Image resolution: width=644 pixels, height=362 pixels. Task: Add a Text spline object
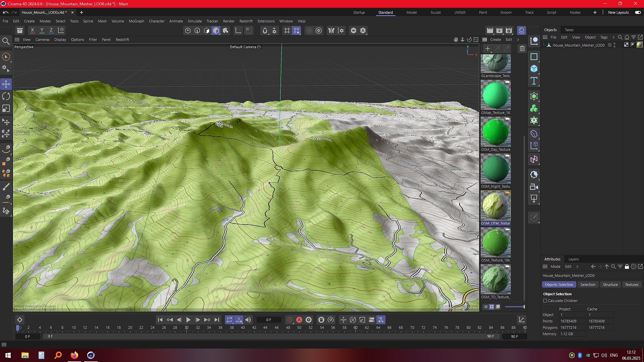tap(534, 81)
